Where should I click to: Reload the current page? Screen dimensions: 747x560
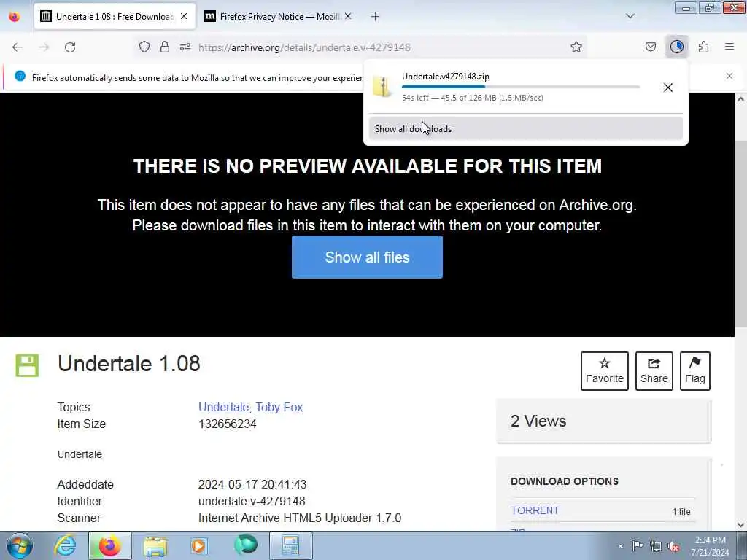point(70,47)
